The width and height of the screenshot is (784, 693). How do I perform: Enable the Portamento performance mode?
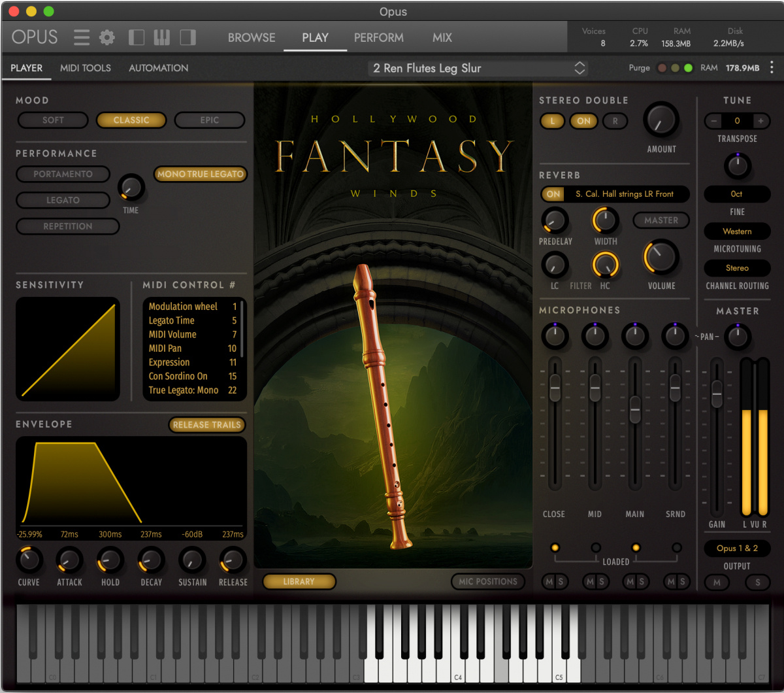pyautogui.click(x=63, y=174)
